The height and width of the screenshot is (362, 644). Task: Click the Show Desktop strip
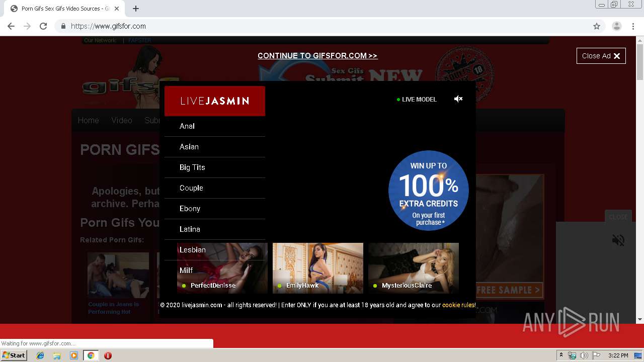638,355
